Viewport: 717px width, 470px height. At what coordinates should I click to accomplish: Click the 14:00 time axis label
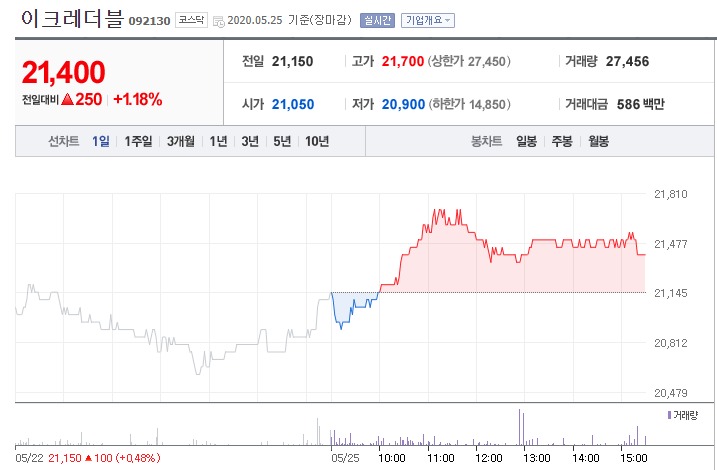pos(586,458)
